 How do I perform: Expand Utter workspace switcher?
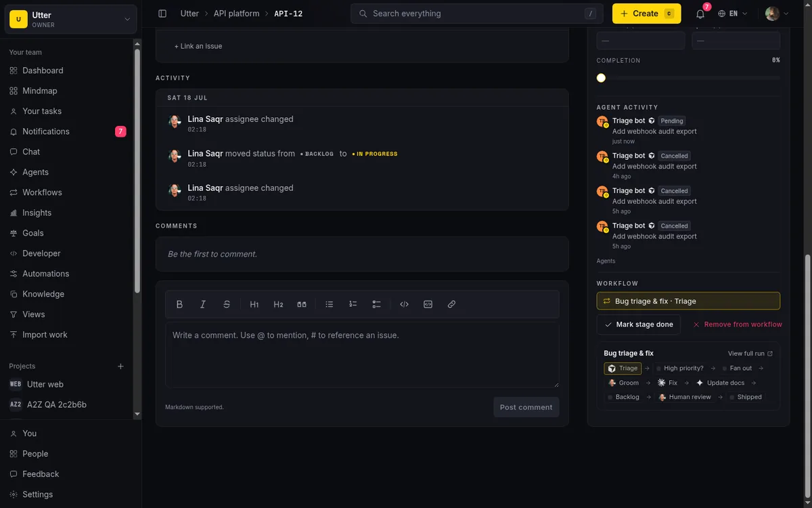(x=71, y=19)
